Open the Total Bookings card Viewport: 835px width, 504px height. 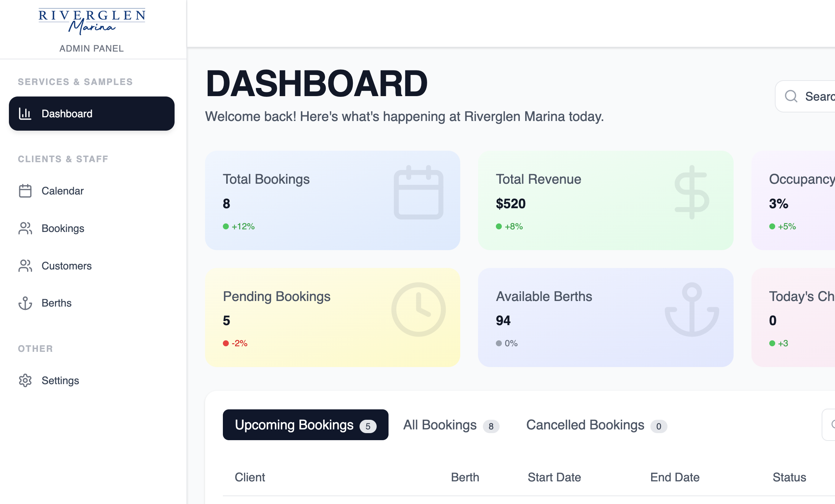pos(332,200)
